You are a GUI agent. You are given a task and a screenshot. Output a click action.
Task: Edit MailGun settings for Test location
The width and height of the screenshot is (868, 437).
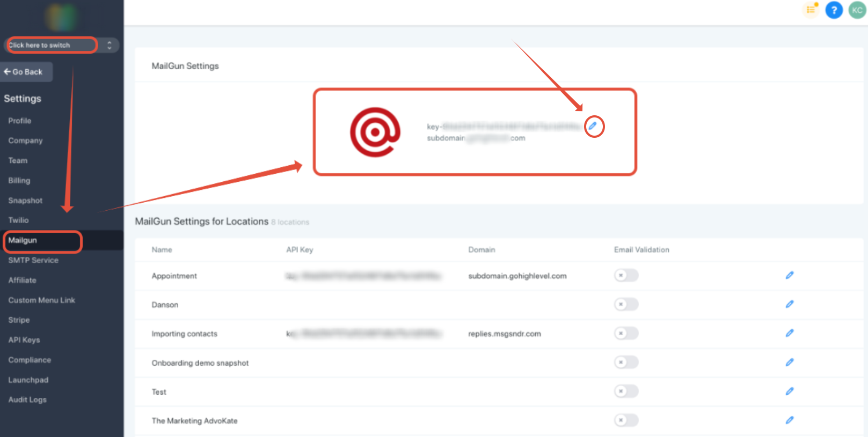pos(790,391)
